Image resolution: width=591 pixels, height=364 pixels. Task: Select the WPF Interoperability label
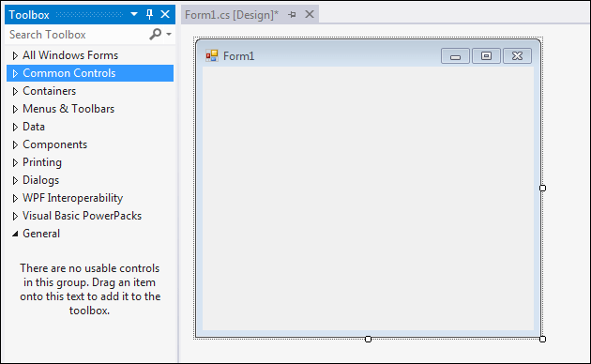click(x=73, y=198)
